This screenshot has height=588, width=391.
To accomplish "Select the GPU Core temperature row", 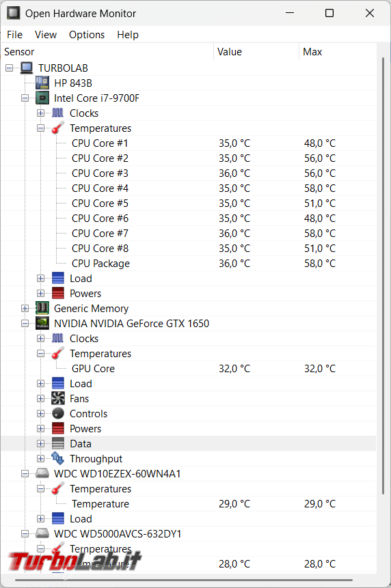I will tap(189, 368).
